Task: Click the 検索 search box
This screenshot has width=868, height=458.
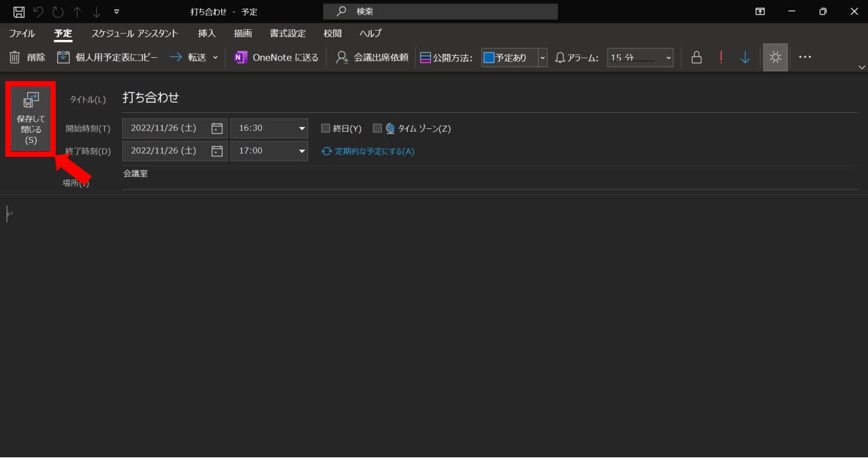Action: coord(440,11)
